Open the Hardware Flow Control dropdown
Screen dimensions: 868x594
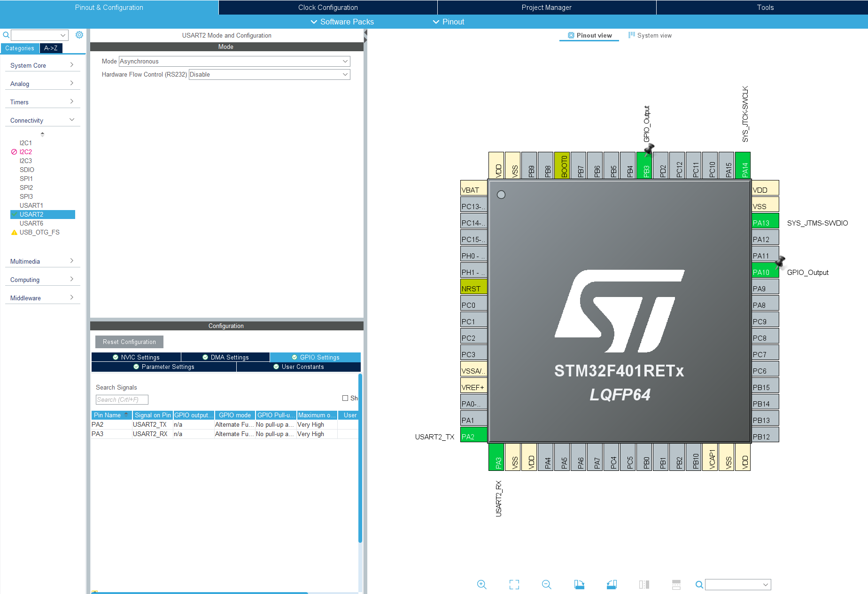point(270,74)
